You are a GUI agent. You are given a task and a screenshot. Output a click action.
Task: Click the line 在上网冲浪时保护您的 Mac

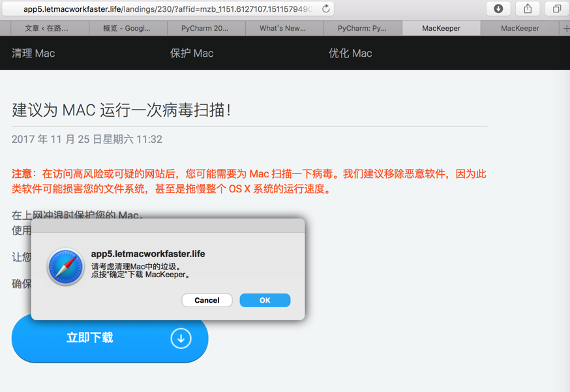click(78, 215)
